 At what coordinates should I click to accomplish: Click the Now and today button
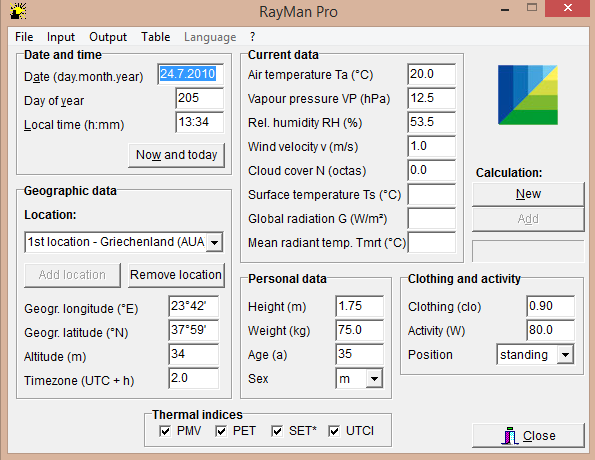[x=176, y=155]
